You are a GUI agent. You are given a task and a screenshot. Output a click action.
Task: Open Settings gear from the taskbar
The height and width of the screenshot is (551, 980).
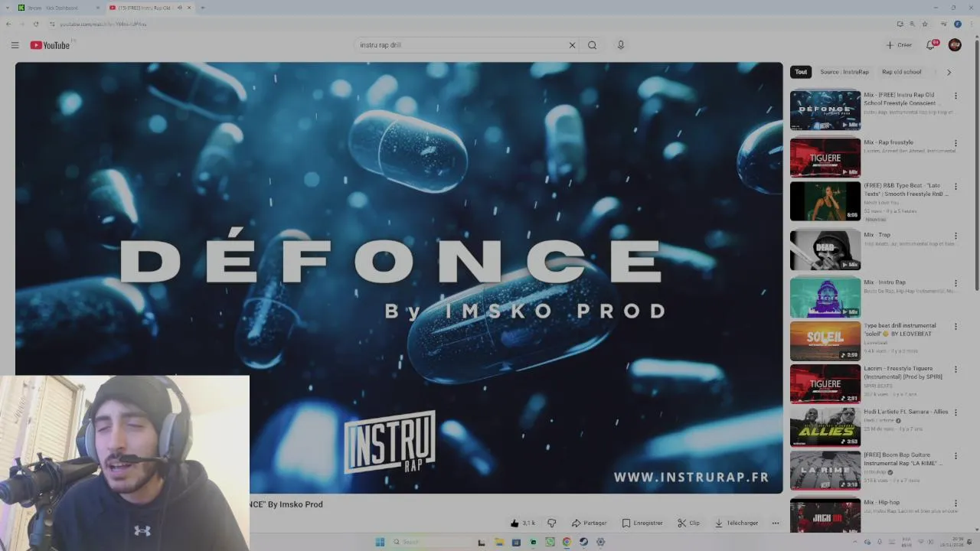tap(600, 542)
